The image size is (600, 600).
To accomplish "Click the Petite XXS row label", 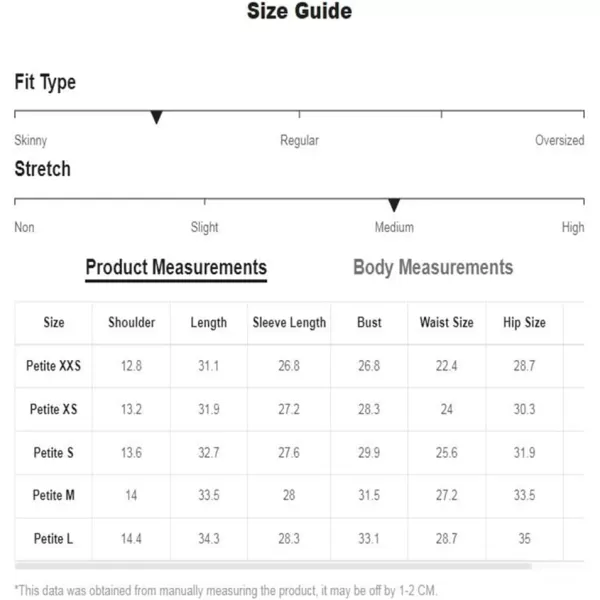I will coord(54,366).
